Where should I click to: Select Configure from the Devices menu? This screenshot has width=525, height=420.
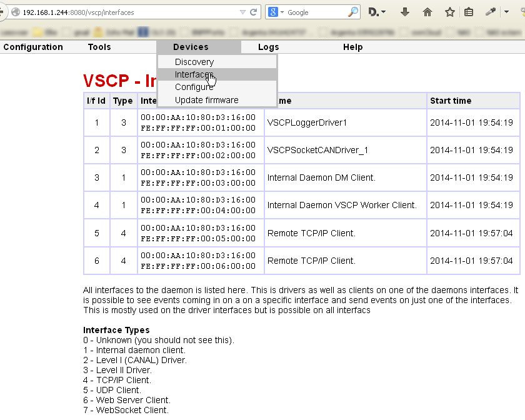point(194,87)
